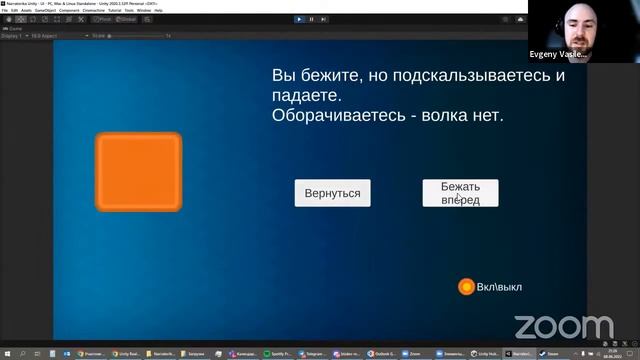Open the Windows Start menu
The width and height of the screenshot is (640, 360).
[7, 354]
